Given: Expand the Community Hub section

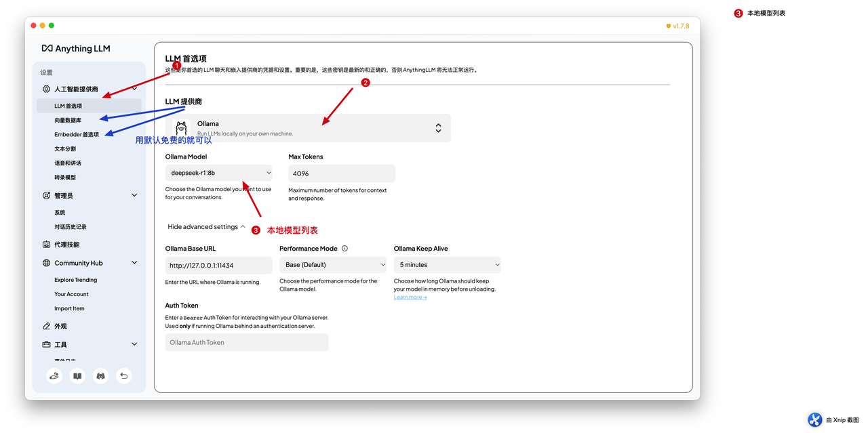Looking at the screenshot, I should click(134, 263).
